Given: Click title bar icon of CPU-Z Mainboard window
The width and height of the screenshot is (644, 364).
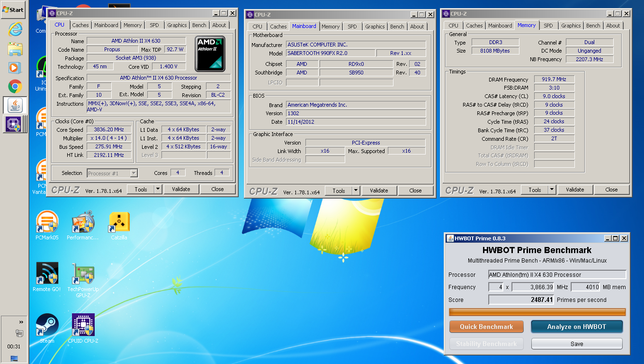Looking at the screenshot, I should (x=250, y=14).
